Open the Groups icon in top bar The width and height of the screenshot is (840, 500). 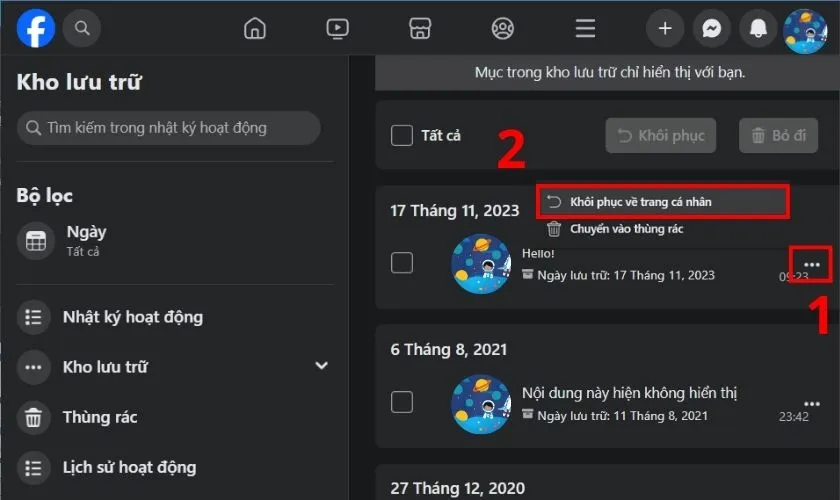click(502, 28)
